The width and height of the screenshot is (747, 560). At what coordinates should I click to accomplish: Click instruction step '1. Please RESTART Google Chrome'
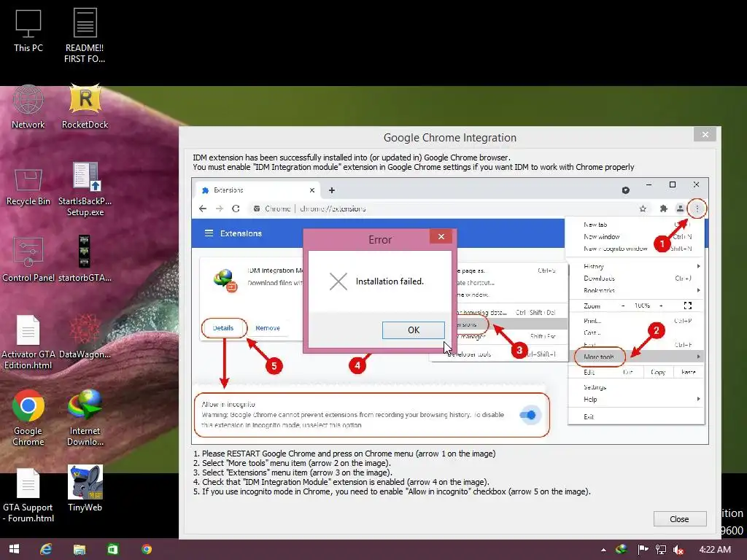(344, 454)
